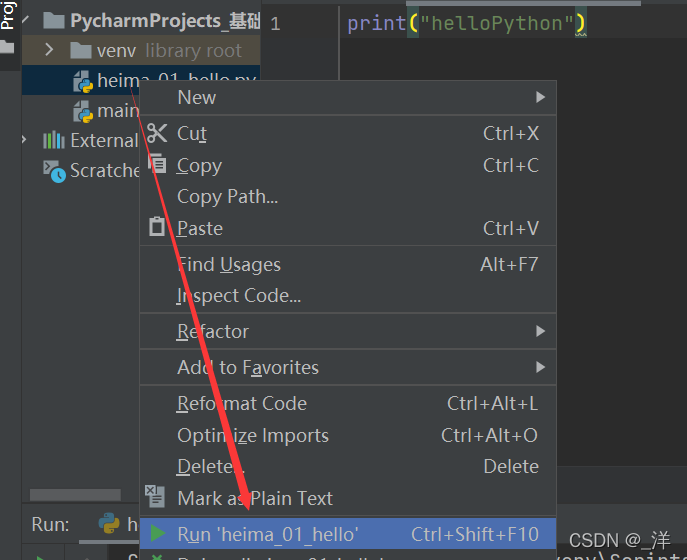Click the venv folder icon
This screenshot has height=560, width=687.
click(x=81, y=50)
